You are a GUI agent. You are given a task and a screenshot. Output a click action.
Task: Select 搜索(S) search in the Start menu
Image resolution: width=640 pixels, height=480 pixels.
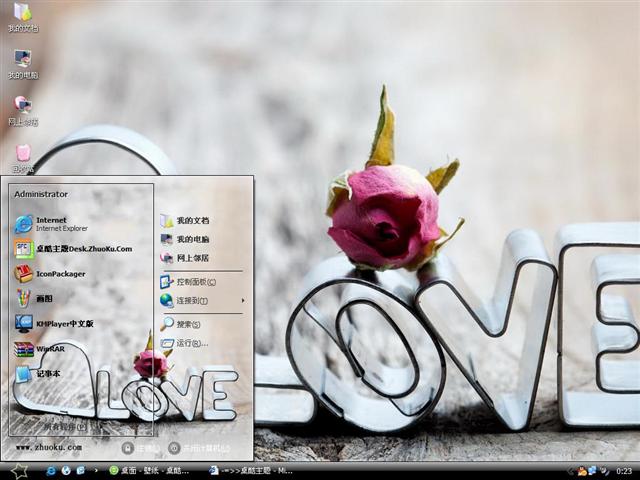point(188,324)
